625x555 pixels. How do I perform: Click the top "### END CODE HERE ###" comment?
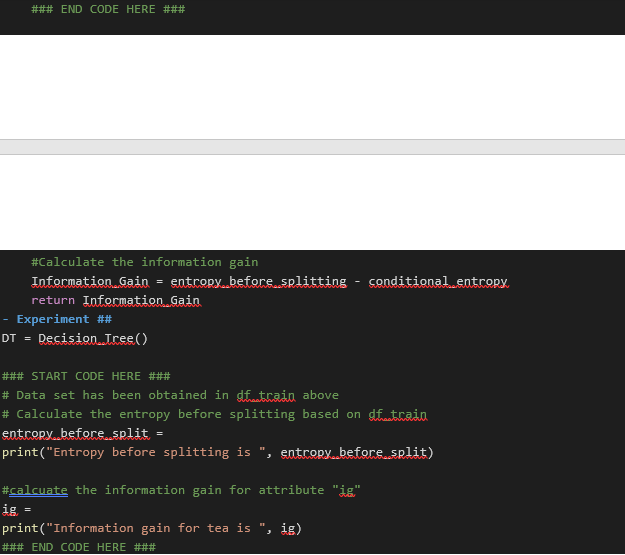pyautogui.click(x=108, y=9)
